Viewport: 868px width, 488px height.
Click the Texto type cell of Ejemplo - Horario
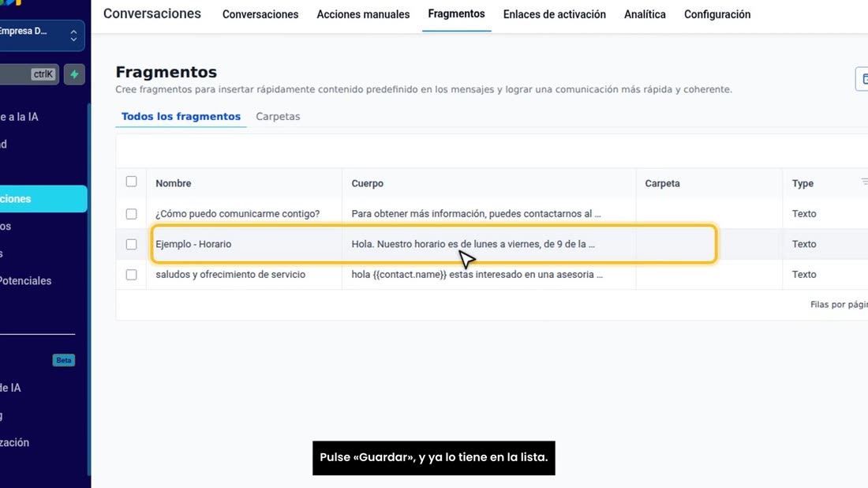point(804,244)
